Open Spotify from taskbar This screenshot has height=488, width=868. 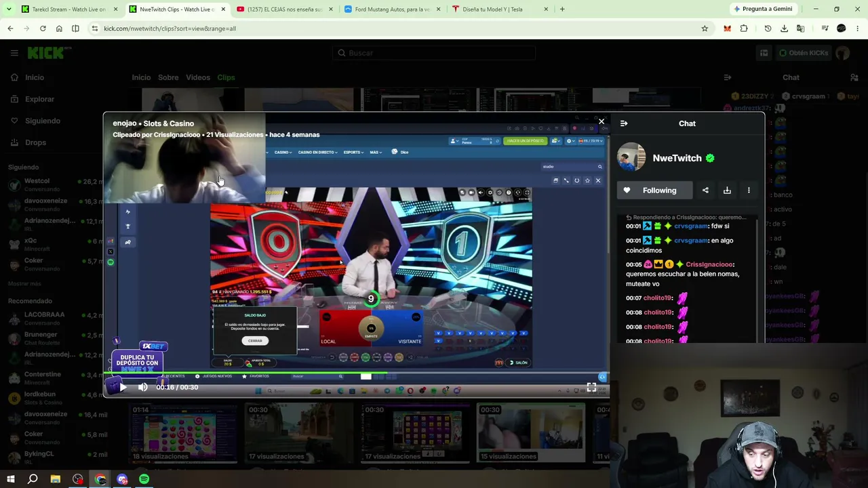click(144, 479)
